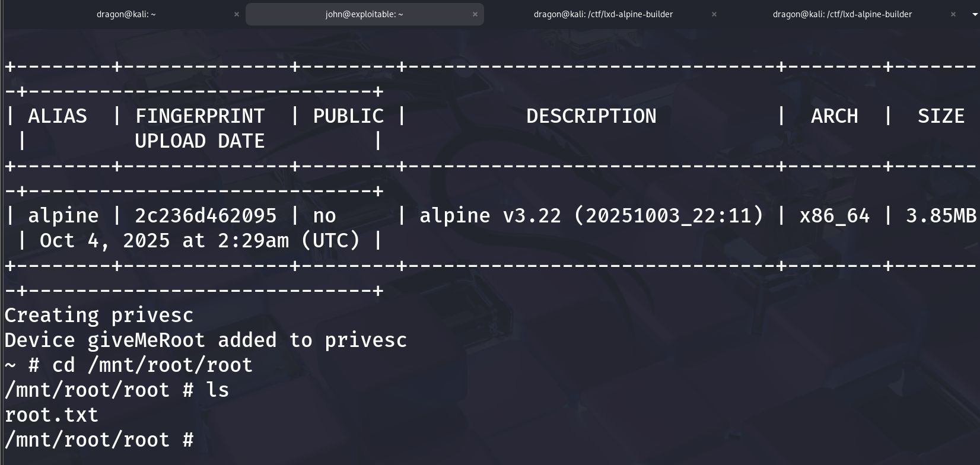
Task: Close the last lxd-alpine-builder tab
Action: click(953, 14)
